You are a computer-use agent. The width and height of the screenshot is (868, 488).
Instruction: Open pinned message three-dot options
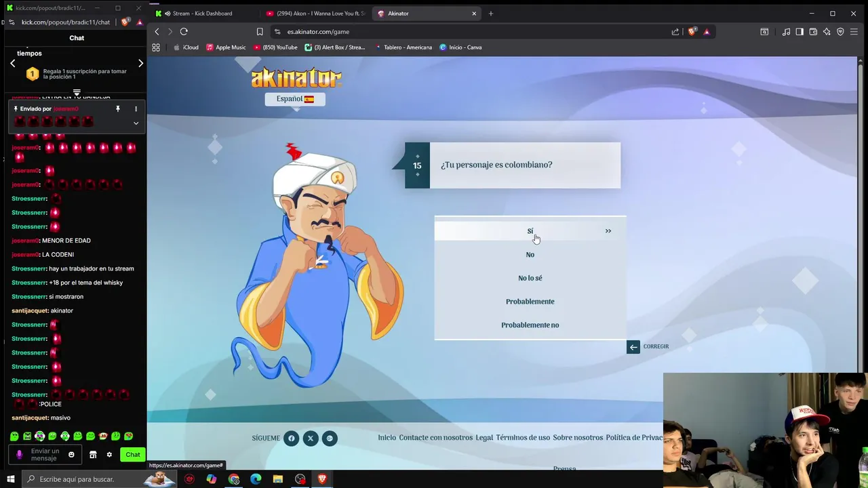[136, 109]
